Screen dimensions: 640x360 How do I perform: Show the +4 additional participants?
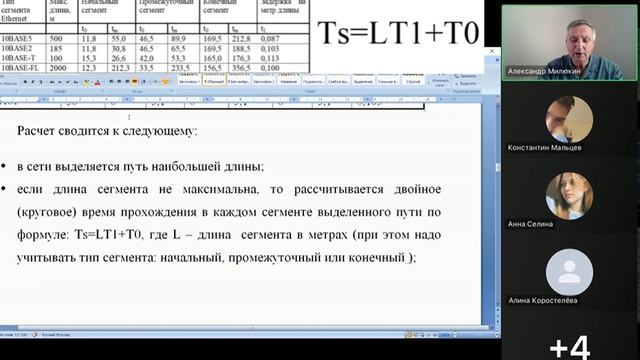(x=570, y=347)
